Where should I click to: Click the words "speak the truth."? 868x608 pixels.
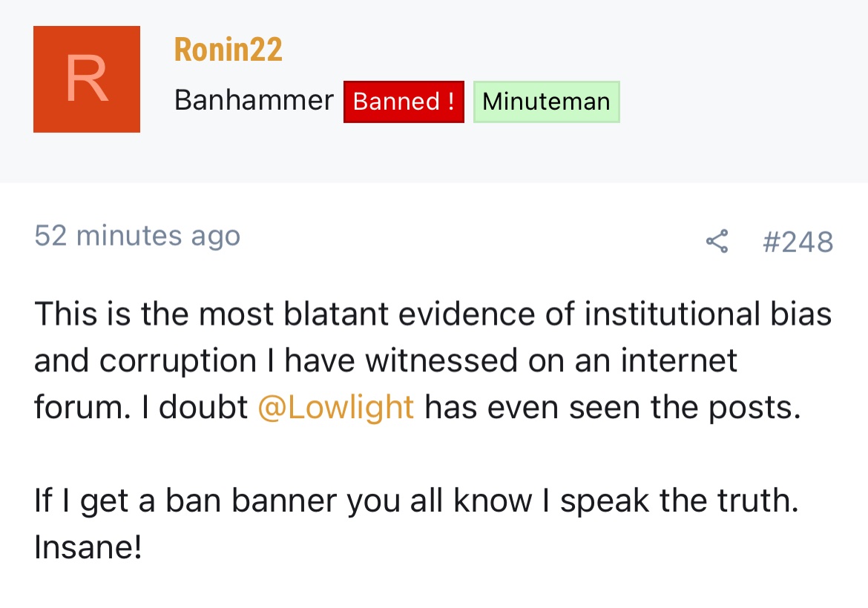(680, 500)
